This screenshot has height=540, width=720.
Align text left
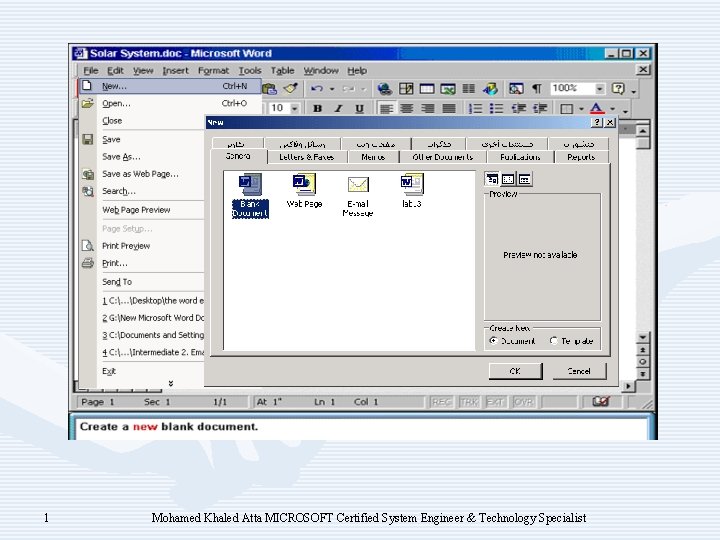(x=386, y=108)
